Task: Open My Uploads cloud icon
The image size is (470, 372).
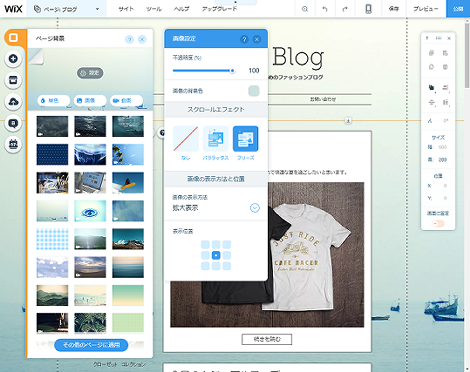Action: pyautogui.click(x=13, y=102)
